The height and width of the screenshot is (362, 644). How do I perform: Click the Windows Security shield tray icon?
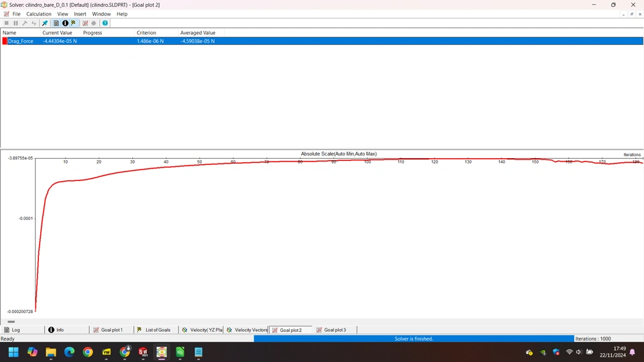coord(556,352)
